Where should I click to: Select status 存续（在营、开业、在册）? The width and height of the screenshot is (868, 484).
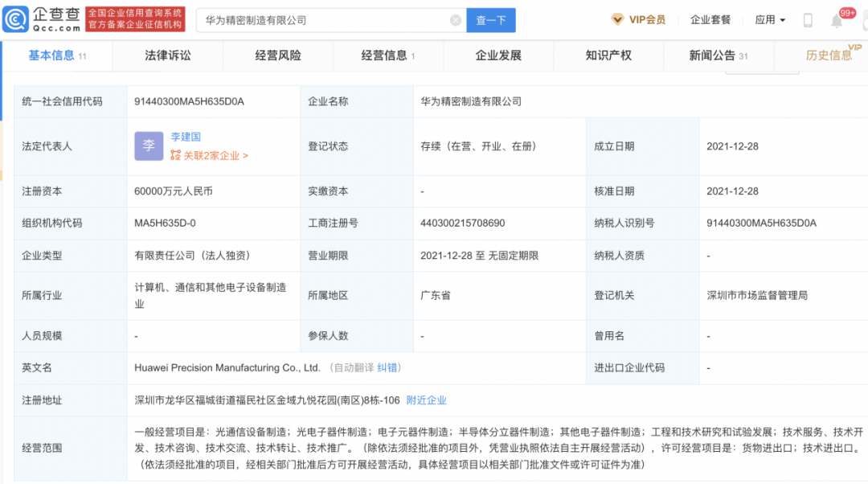478,146
